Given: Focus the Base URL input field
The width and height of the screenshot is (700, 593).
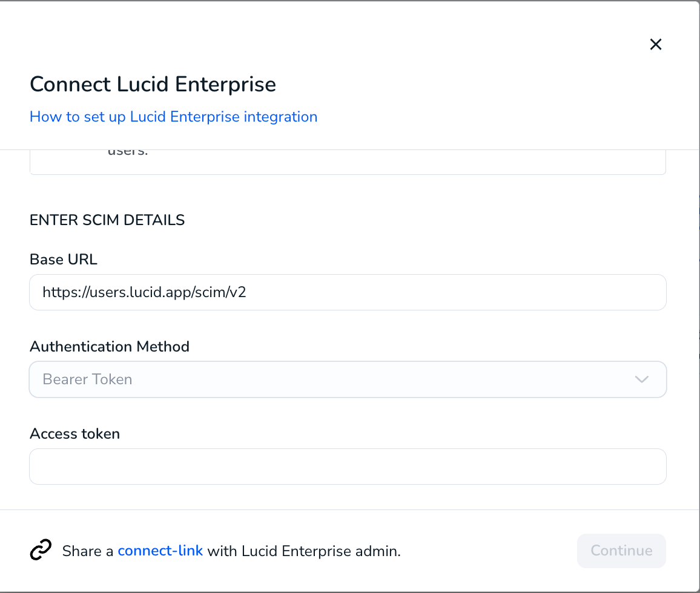Looking at the screenshot, I should pyautogui.click(x=348, y=292).
